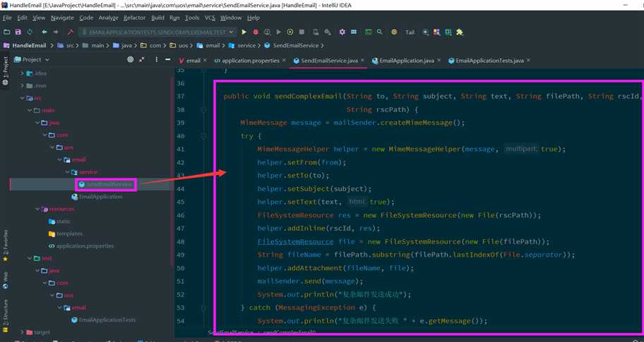The width and height of the screenshot is (644, 342).
Task: Open the File menu
Action: point(7,18)
